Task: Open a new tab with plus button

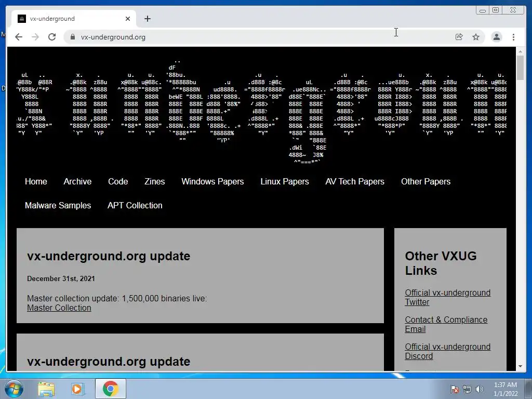Action: tap(147, 19)
